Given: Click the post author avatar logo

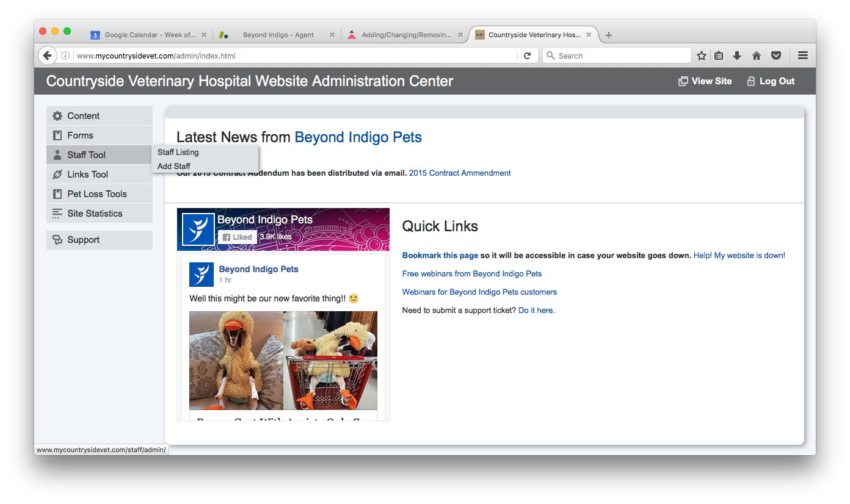Looking at the screenshot, I should (x=202, y=275).
